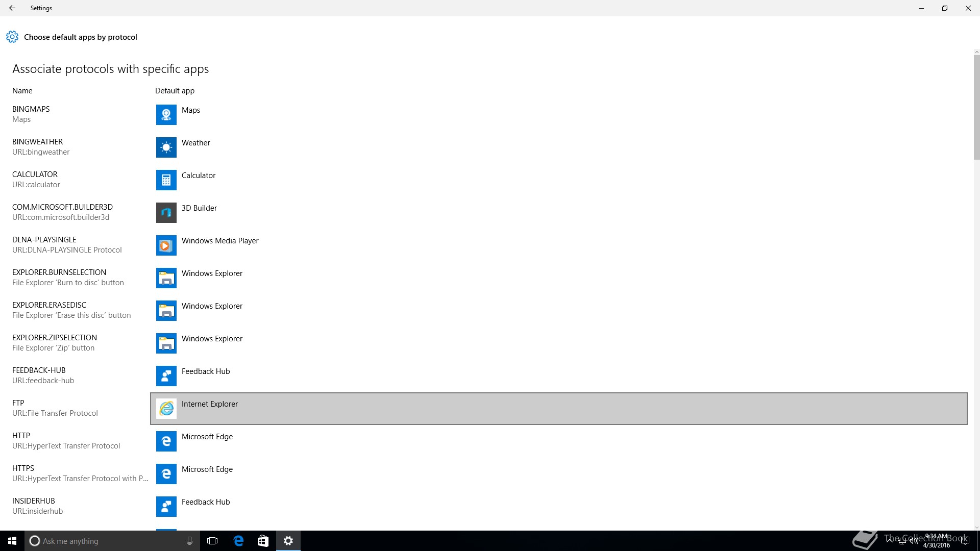The height and width of the screenshot is (551, 980).
Task: Select the INSIDERHUB protocol name
Action: point(34,501)
